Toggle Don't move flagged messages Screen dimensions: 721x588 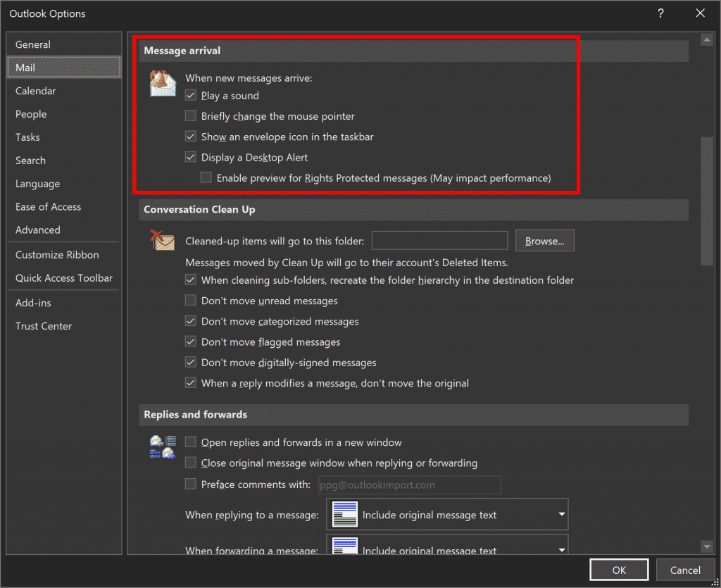[x=191, y=342]
